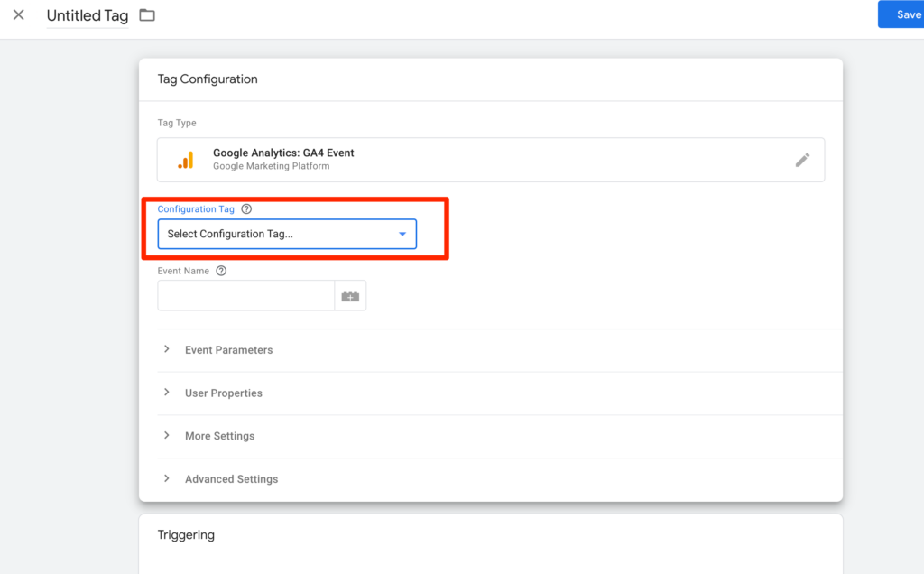Expand the Advanced Settings section
The width and height of the screenshot is (924, 574).
pyautogui.click(x=231, y=479)
